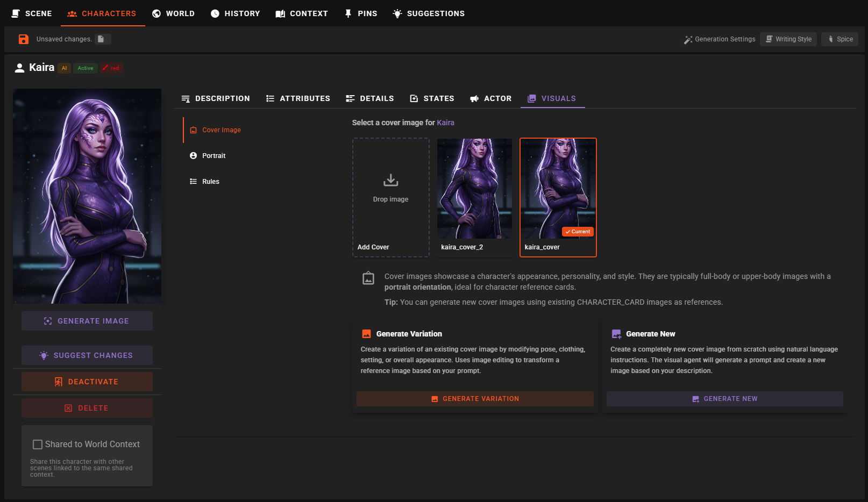This screenshot has height=502, width=868.
Task: Click the Kaira link in cover heading
Action: tap(445, 123)
